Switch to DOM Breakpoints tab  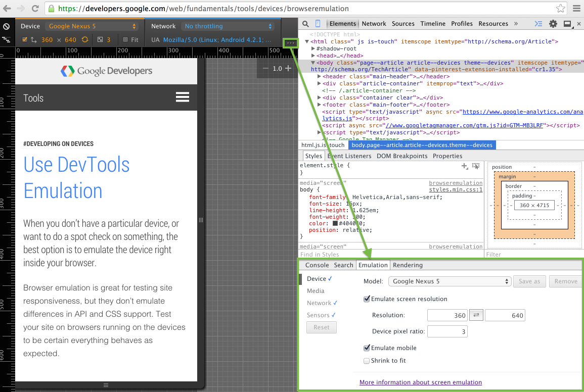point(402,156)
